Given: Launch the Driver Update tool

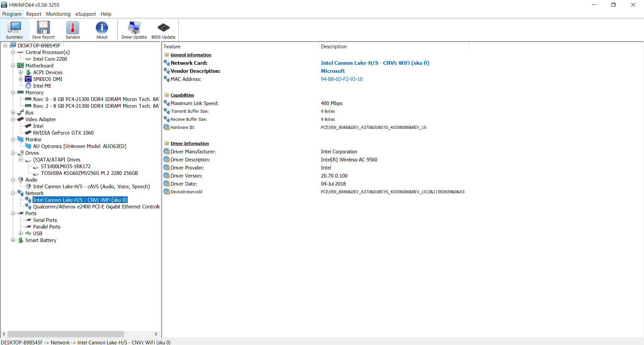Looking at the screenshot, I should 134,30.
